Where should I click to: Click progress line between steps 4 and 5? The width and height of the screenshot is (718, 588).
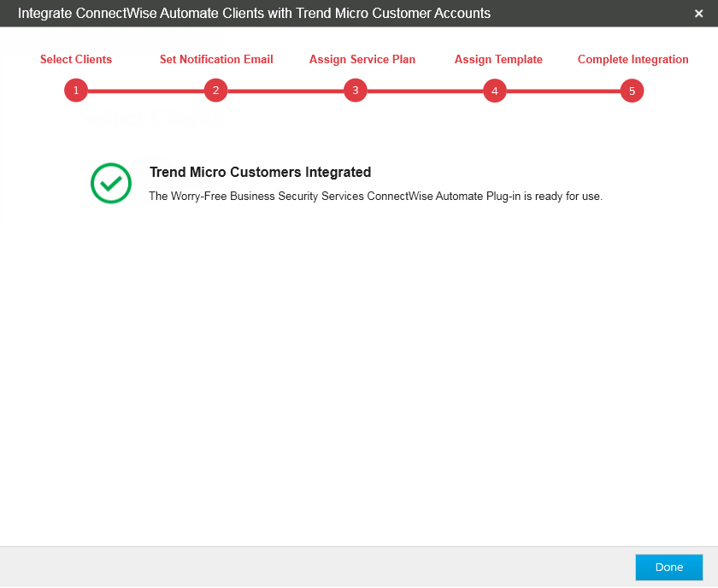click(563, 91)
